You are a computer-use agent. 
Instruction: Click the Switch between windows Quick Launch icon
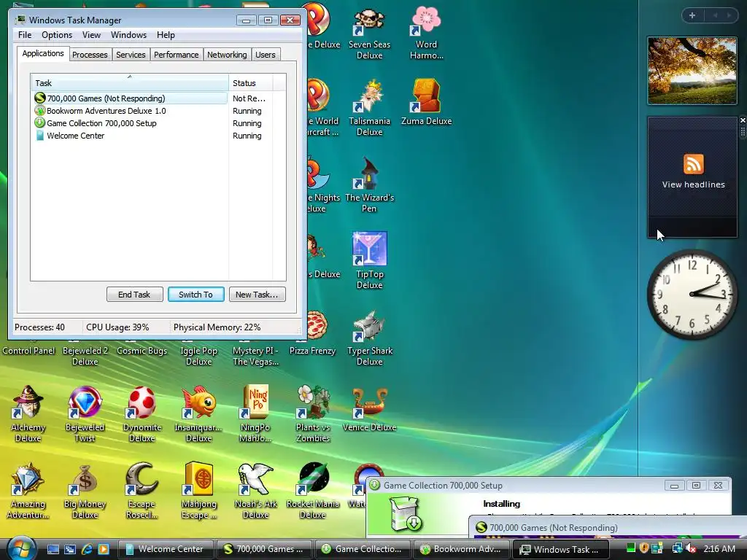69,549
